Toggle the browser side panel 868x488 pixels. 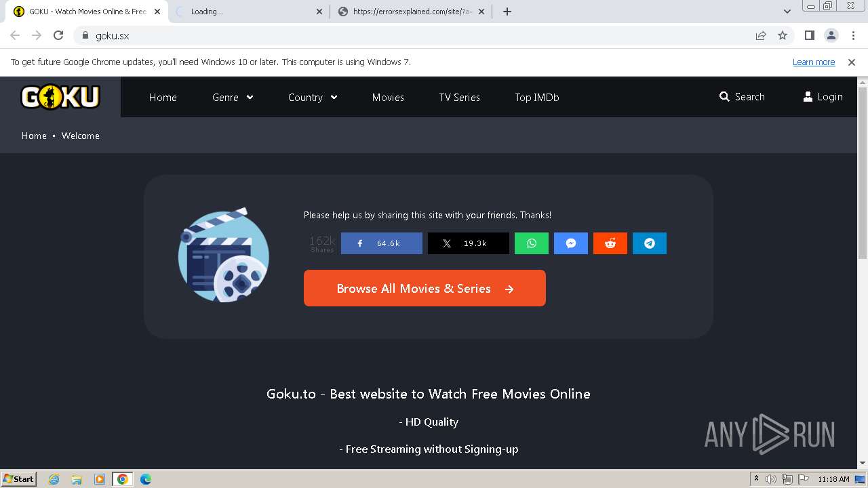(x=809, y=36)
